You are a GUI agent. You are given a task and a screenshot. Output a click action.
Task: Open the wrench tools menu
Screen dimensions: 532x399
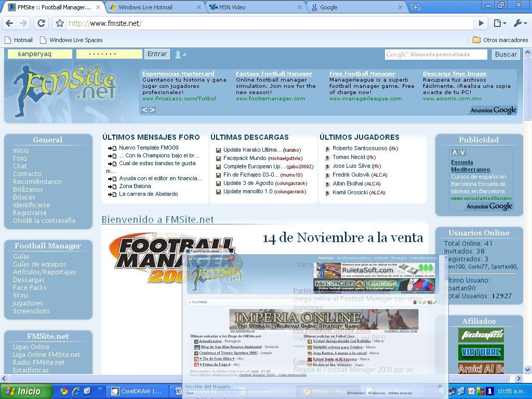[520, 23]
